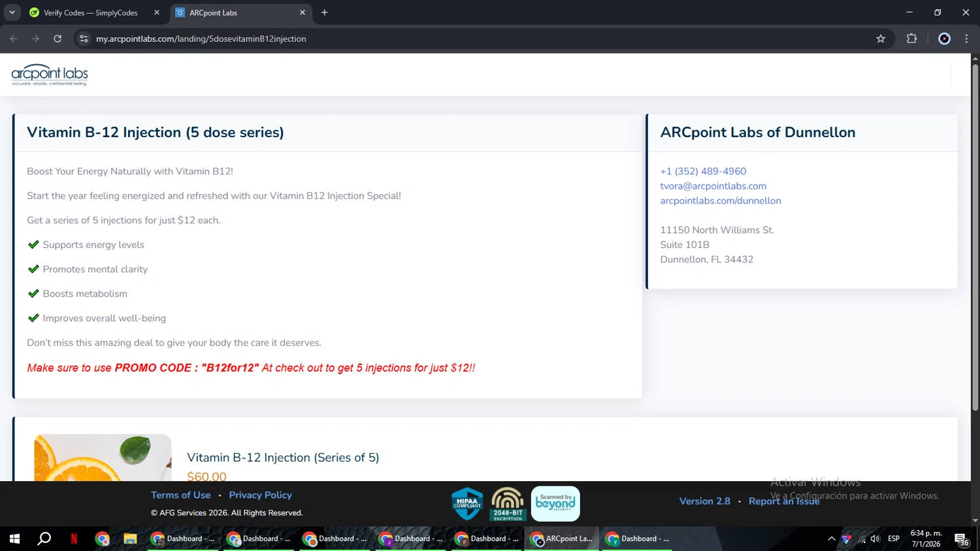Reload the current page

click(57, 39)
